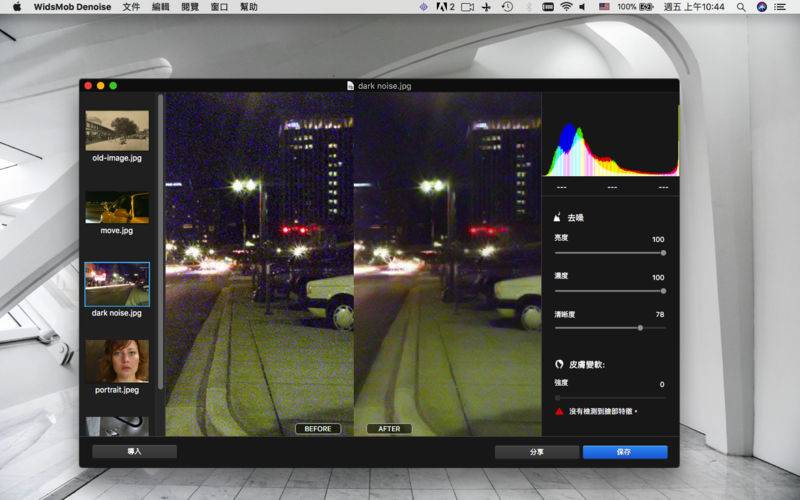The height and width of the screenshot is (500, 800).
Task: Open the Wi-Fi status menu
Action: click(x=566, y=7)
